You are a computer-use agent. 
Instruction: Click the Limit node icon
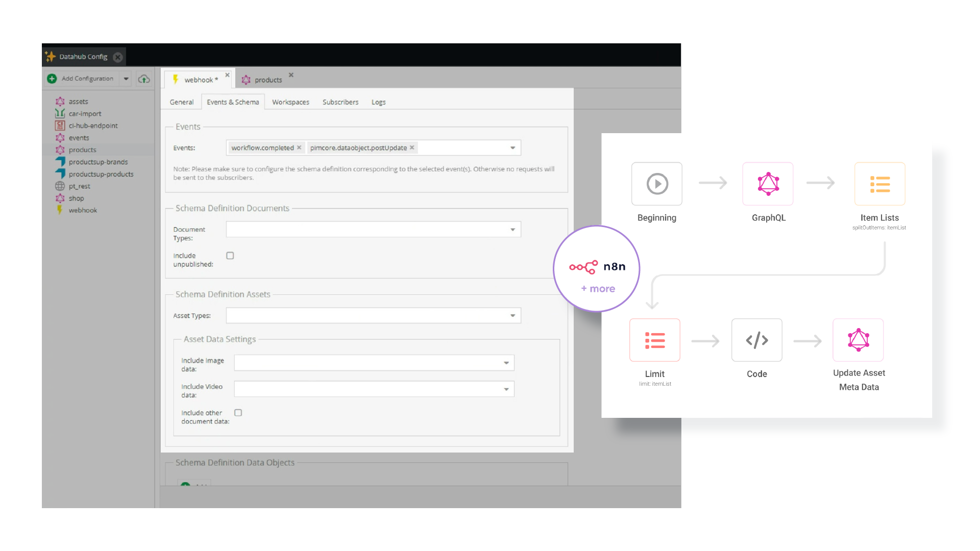point(655,340)
